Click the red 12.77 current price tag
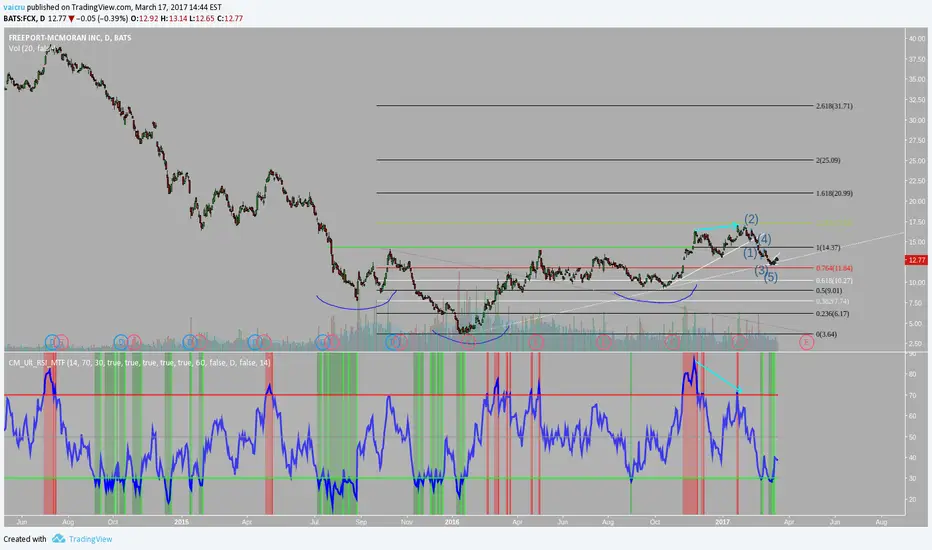This screenshot has width=932, height=550. 916,260
